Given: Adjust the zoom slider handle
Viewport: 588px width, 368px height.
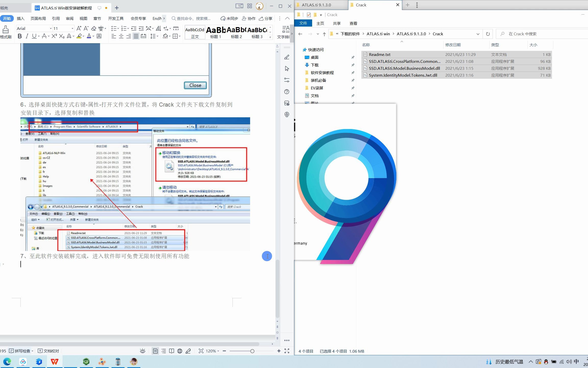Looking at the screenshot, I should coord(252,351).
